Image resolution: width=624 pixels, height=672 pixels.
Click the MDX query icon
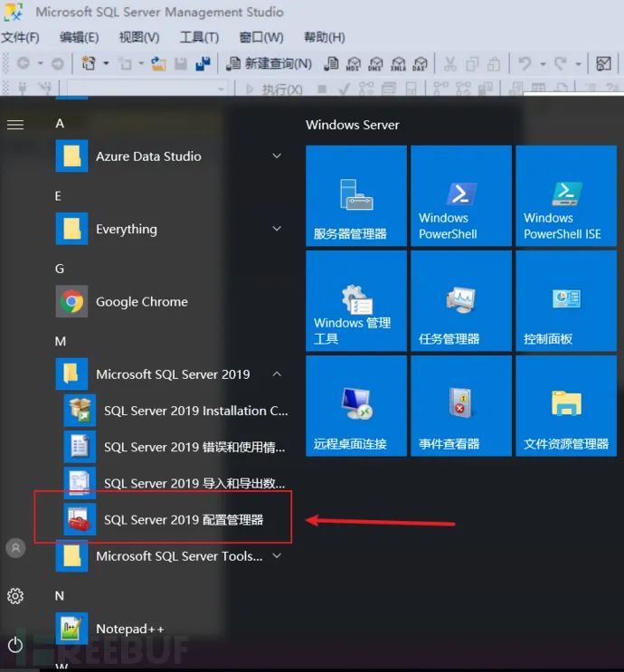click(x=353, y=63)
